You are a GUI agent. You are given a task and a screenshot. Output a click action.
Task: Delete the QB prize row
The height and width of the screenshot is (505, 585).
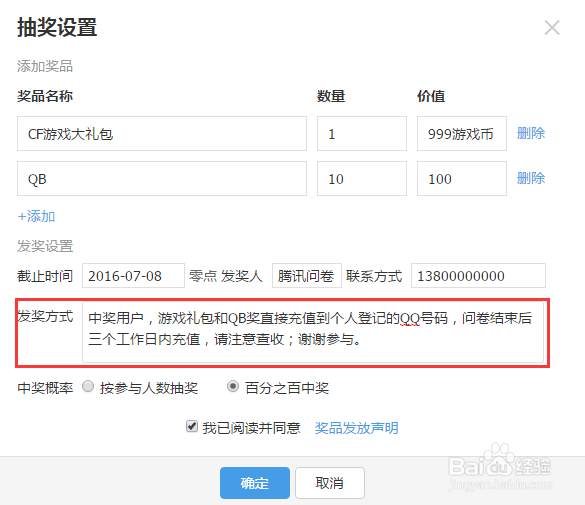[x=531, y=178]
